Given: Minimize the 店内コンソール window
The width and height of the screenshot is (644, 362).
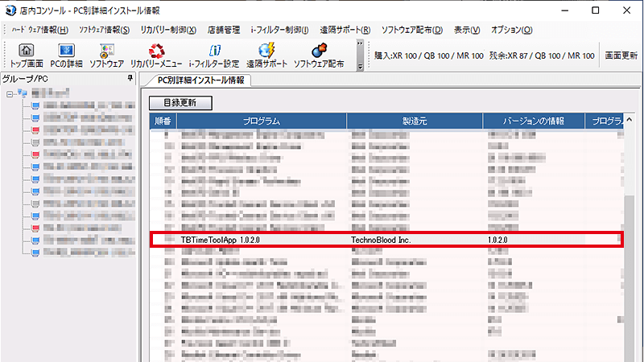Looking at the screenshot, I should (565, 10).
